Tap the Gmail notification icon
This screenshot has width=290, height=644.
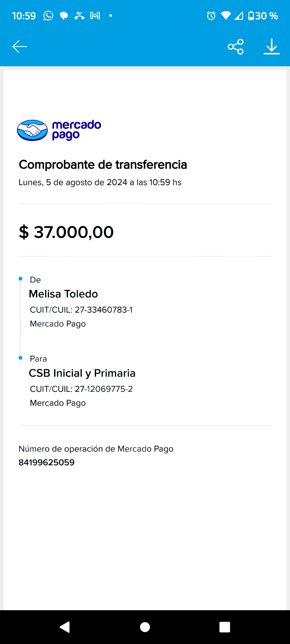95,16
